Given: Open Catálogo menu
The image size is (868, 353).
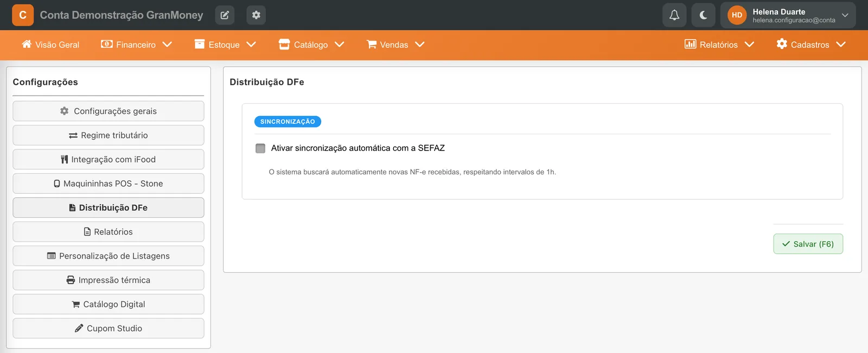Looking at the screenshot, I should [311, 45].
